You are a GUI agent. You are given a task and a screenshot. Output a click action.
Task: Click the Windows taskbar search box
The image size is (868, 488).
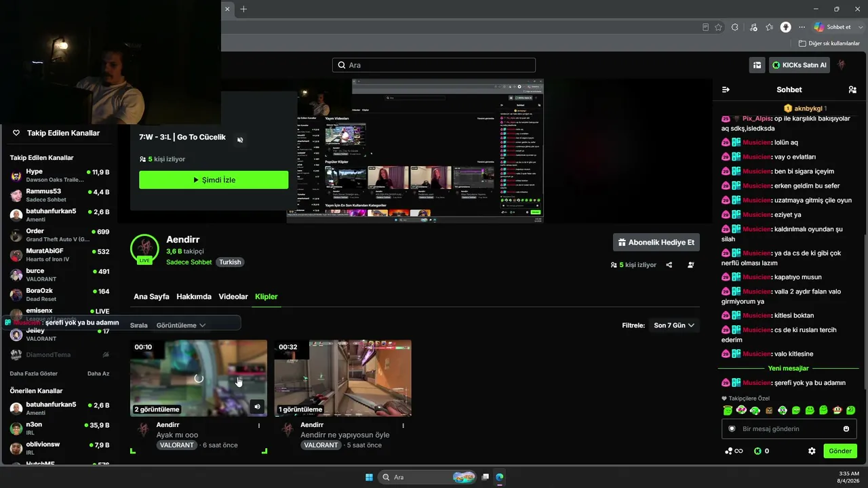427,477
